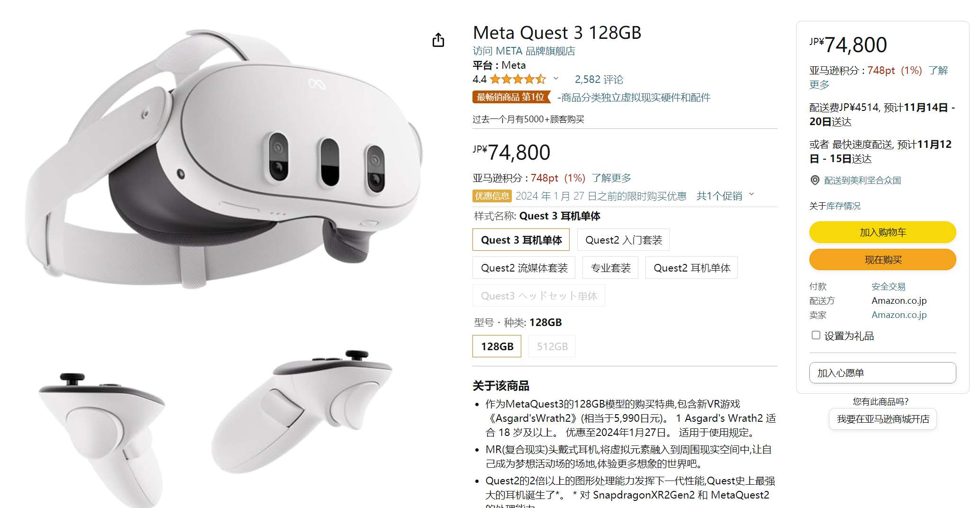Click the delivery location pin icon
The image size is (980, 508).
click(x=815, y=180)
